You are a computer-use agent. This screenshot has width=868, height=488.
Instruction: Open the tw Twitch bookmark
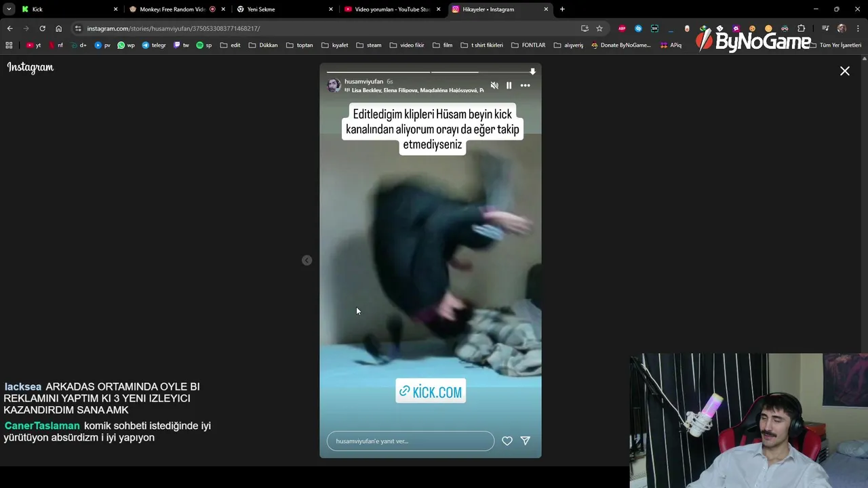[x=182, y=45]
